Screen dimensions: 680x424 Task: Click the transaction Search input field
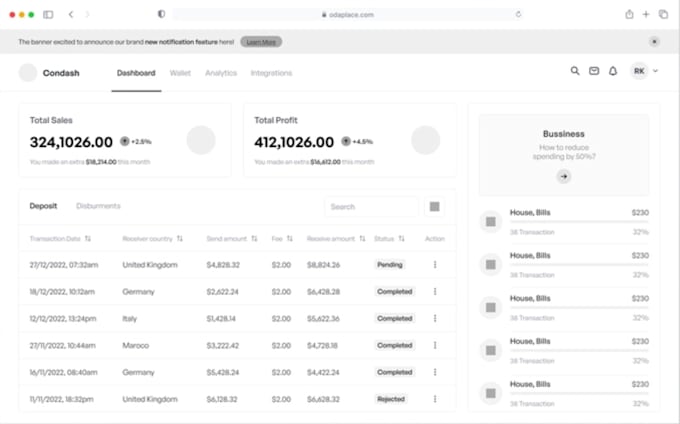(370, 207)
